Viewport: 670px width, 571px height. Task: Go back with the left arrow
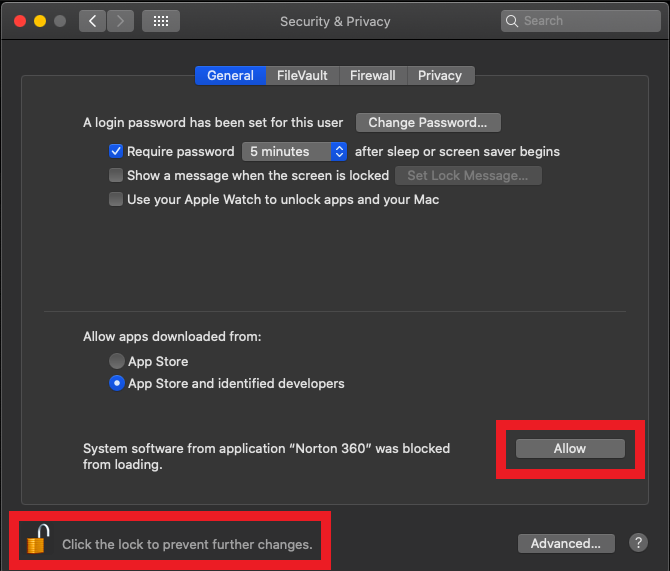92,21
